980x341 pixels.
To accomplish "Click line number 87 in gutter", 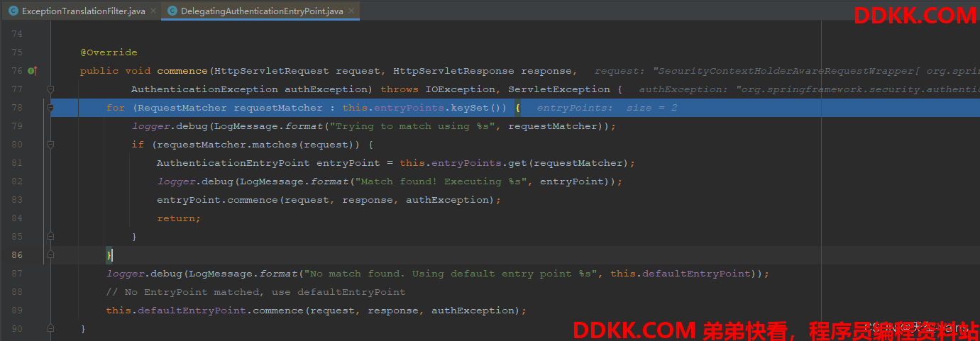I will coord(17,274).
